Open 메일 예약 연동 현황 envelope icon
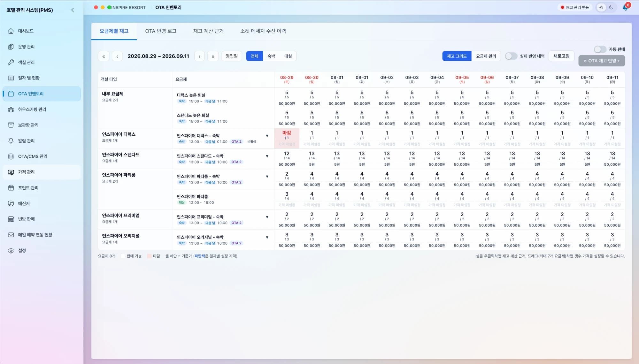 point(11,235)
